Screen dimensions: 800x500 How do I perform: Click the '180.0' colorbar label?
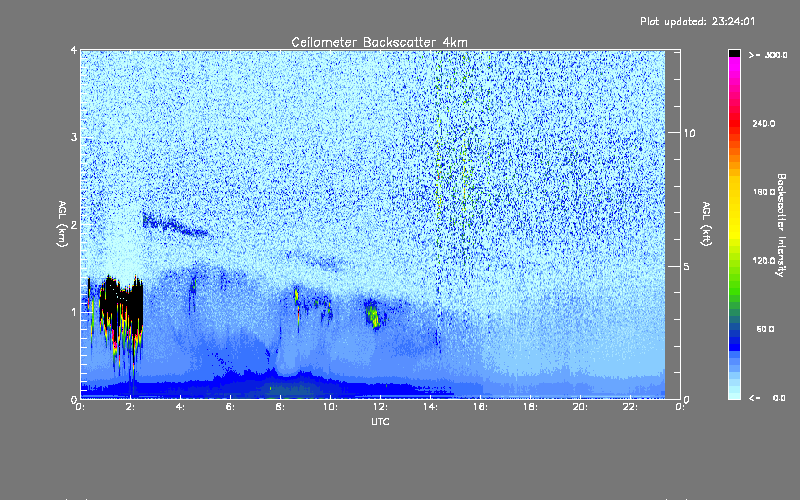pyautogui.click(x=764, y=192)
